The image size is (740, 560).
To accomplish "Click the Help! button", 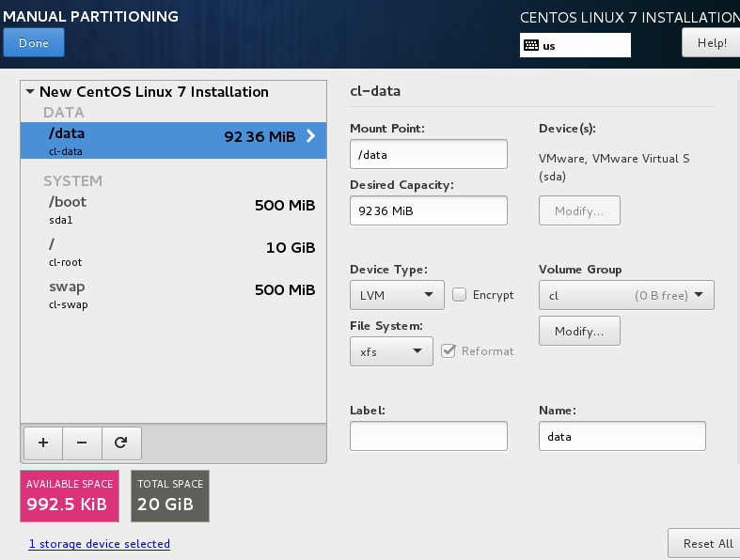I will [x=712, y=42].
